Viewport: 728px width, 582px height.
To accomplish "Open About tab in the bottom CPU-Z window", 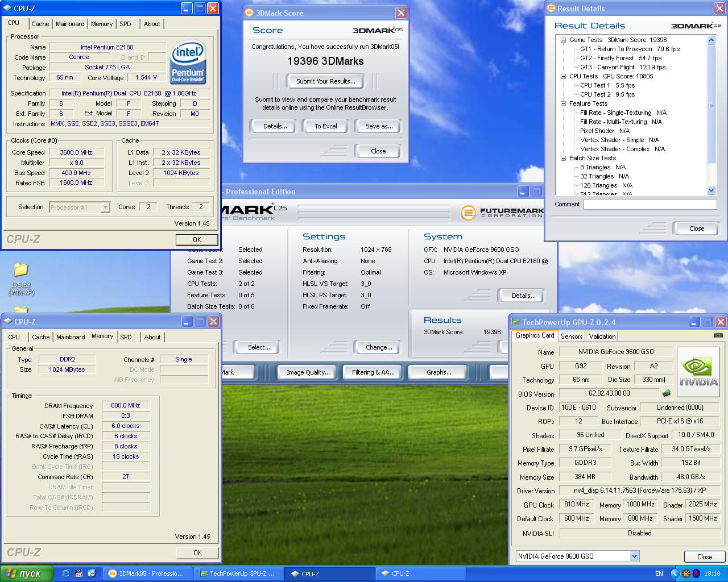I will pyautogui.click(x=152, y=337).
